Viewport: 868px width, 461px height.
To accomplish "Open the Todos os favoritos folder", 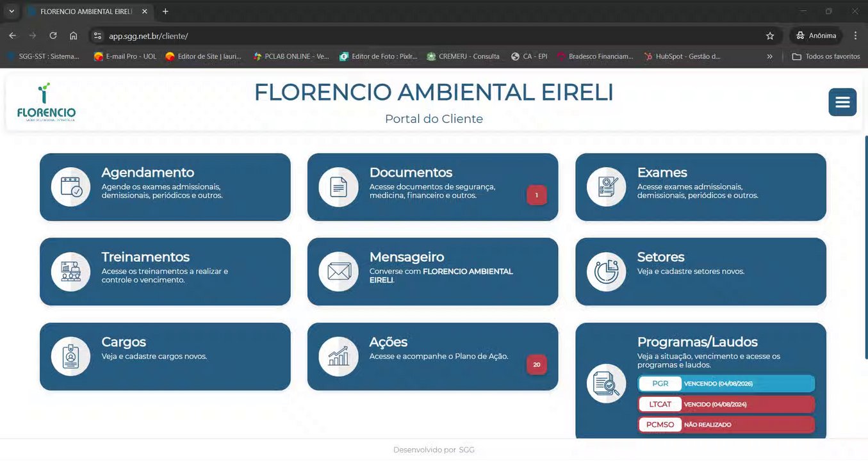I will coord(826,56).
